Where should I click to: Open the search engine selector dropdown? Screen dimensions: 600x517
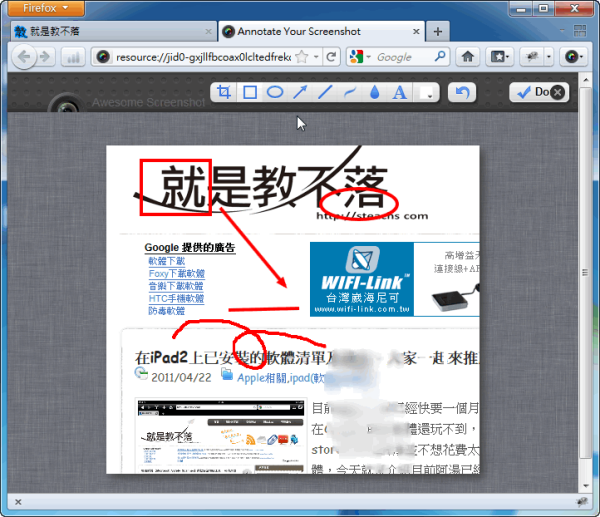(x=360, y=57)
